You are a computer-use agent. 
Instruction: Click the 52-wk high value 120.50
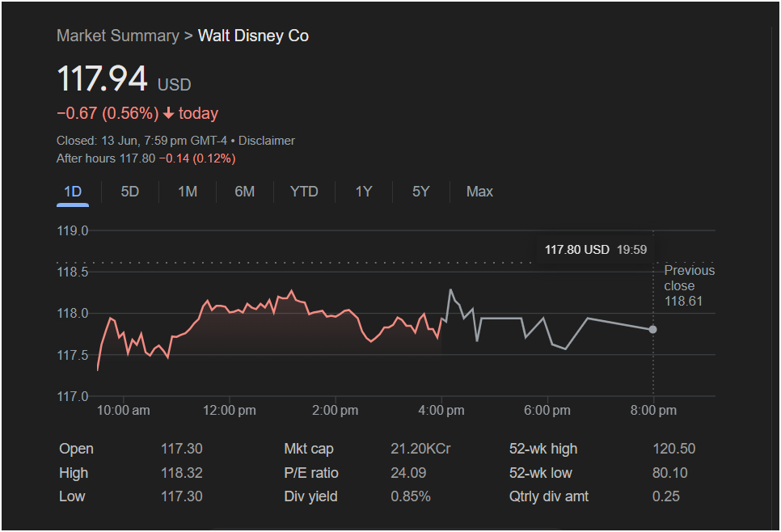click(x=674, y=449)
